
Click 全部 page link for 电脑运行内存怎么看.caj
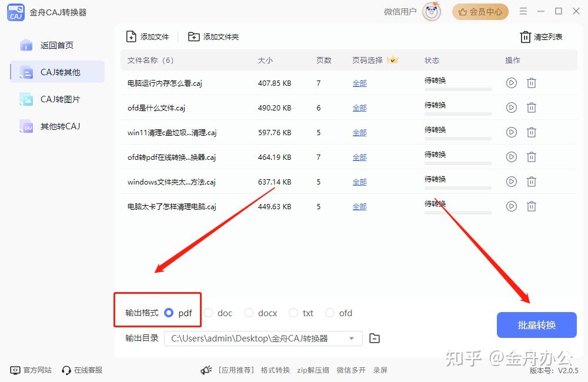[359, 83]
